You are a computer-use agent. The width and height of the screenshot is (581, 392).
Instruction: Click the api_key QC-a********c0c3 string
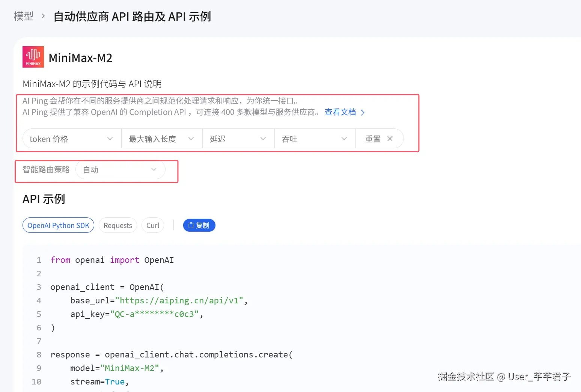pos(154,314)
